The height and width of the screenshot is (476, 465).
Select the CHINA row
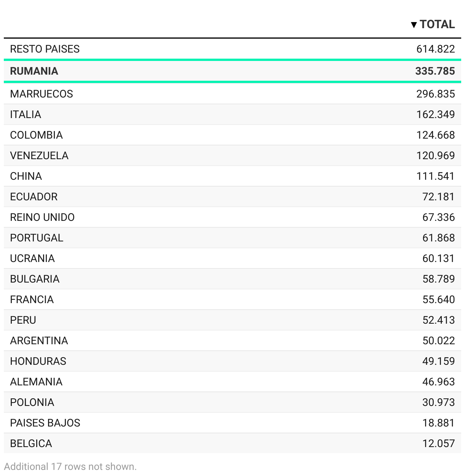pos(232,176)
